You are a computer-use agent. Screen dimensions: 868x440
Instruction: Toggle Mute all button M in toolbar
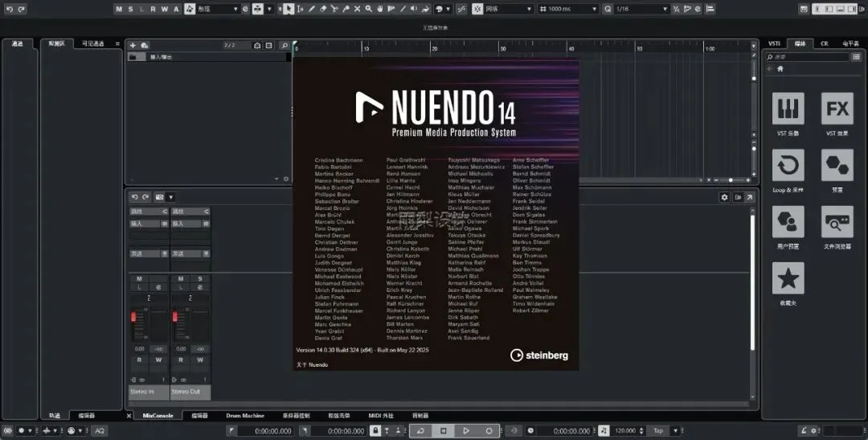118,9
